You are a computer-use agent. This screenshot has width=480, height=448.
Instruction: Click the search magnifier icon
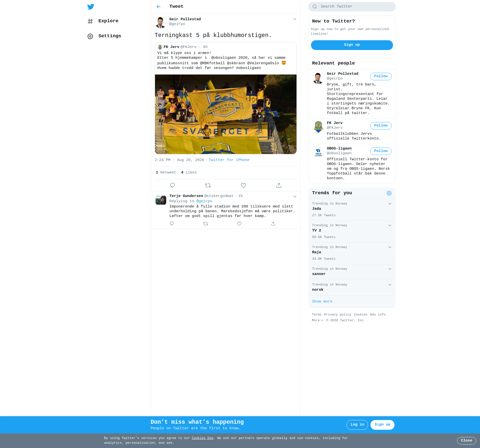click(x=315, y=7)
